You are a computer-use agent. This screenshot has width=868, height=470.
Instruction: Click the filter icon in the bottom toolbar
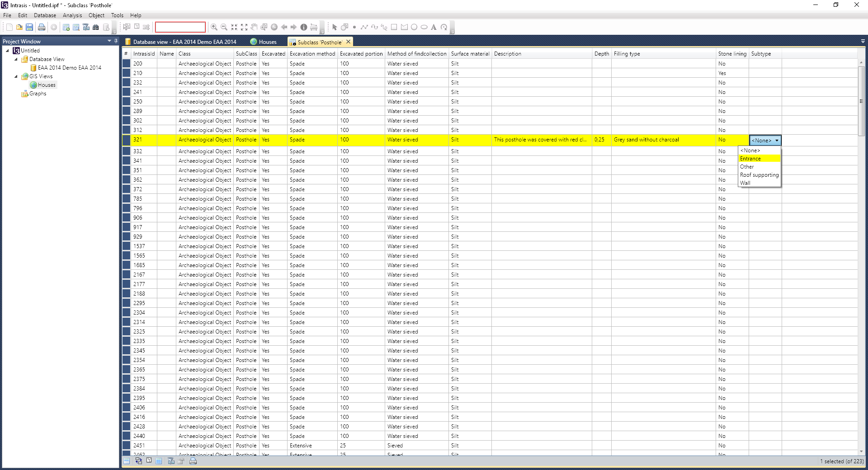(171, 461)
